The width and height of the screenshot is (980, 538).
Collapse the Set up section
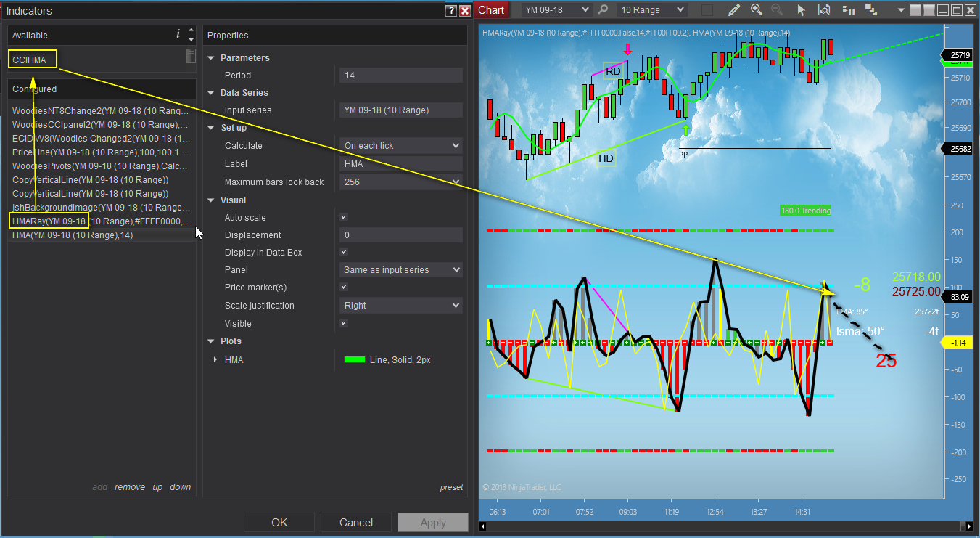(x=211, y=128)
